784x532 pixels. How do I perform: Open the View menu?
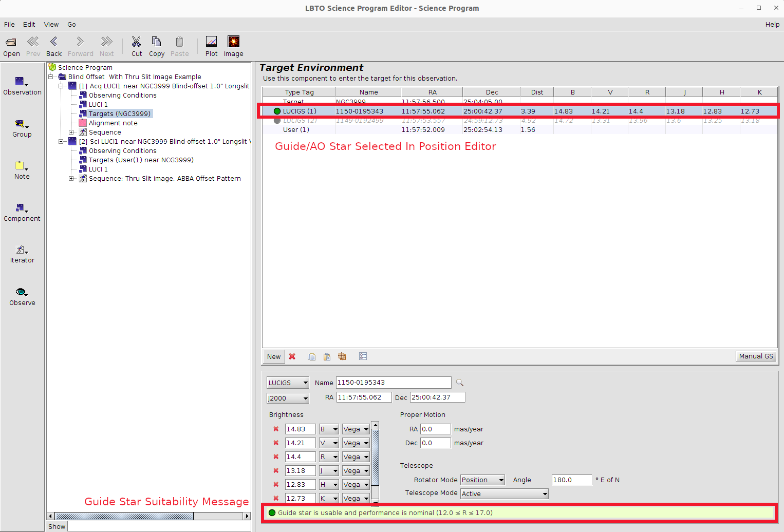pos(51,25)
